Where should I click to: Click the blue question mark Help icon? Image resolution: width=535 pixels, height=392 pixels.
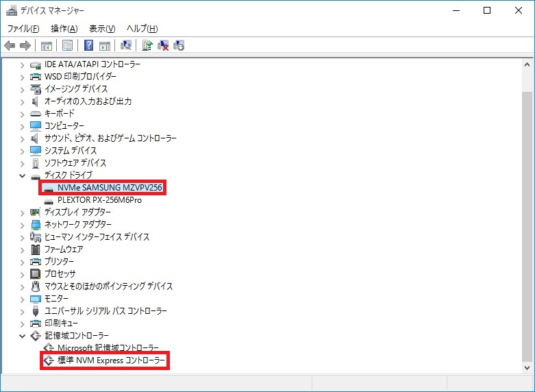click(x=89, y=45)
